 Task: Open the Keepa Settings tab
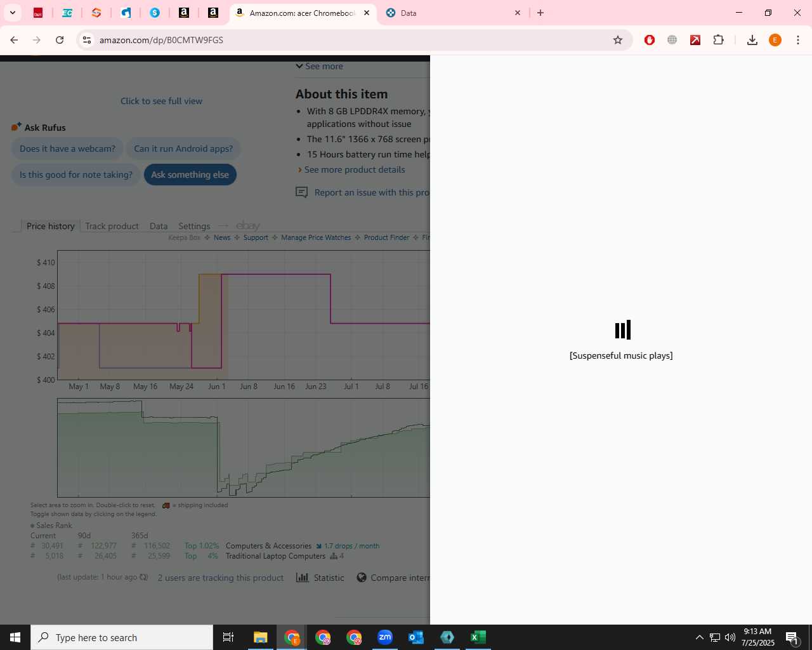point(194,226)
